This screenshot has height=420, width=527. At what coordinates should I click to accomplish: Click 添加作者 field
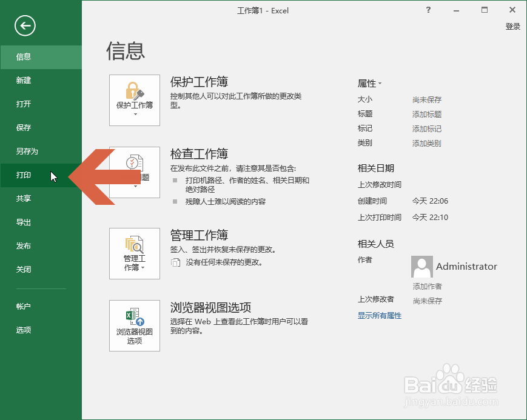tap(427, 286)
